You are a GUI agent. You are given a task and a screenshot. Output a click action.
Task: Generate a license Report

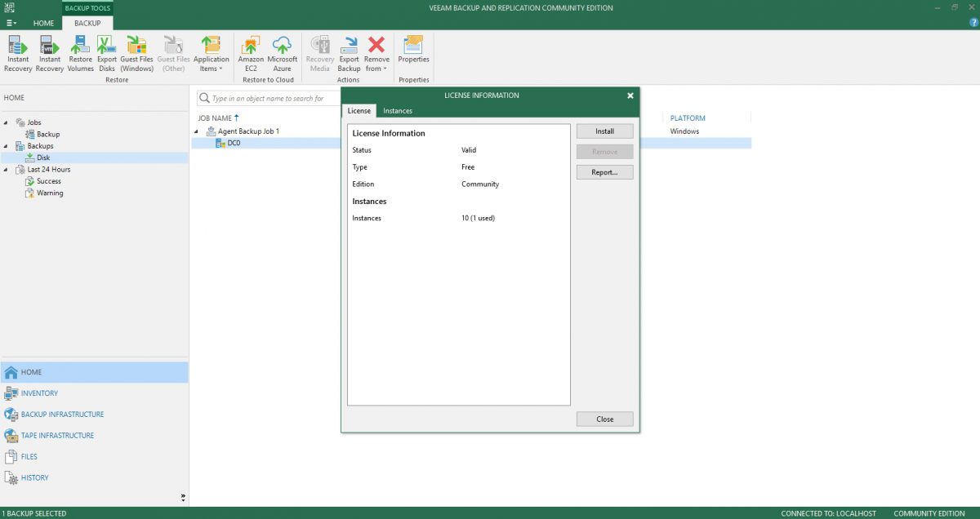(604, 172)
